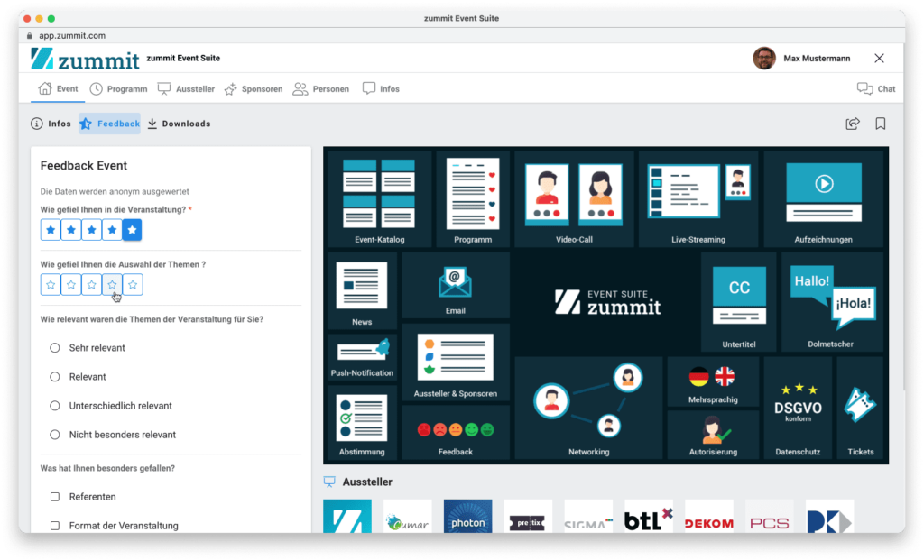Viewport: 924px width, 560px height.
Task: Click the Feedback sub-tab
Action: click(108, 124)
